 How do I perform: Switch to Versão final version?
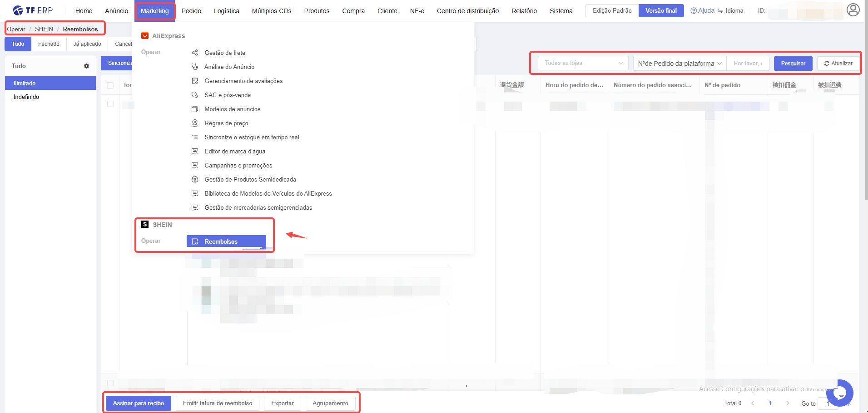pos(661,10)
